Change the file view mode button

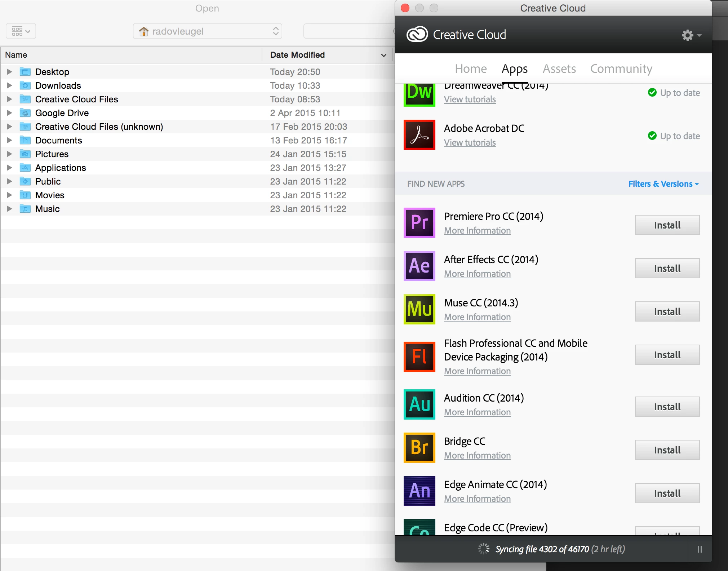(x=21, y=31)
